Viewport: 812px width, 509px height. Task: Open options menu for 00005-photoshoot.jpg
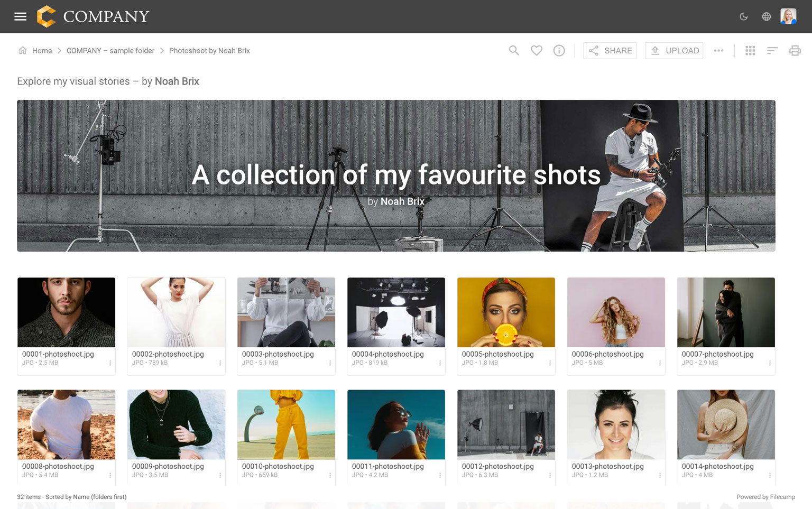pos(550,363)
